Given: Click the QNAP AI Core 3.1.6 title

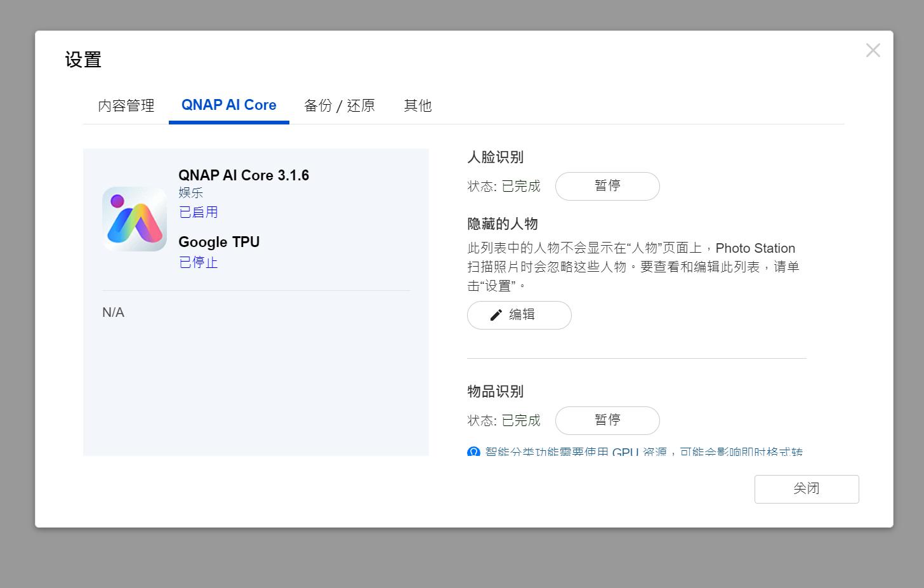Looking at the screenshot, I should pyautogui.click(x=244, y=175).
